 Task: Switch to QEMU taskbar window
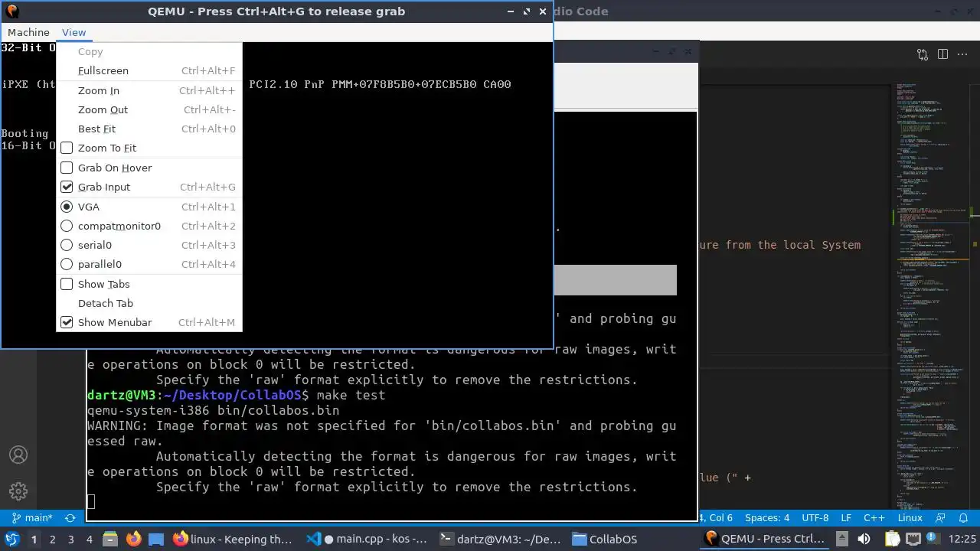765,539
